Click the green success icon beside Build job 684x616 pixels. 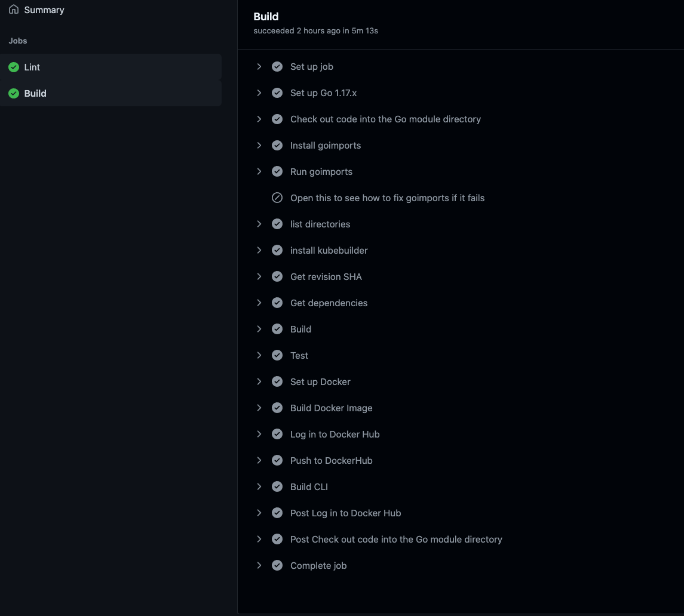pos(13,93)
